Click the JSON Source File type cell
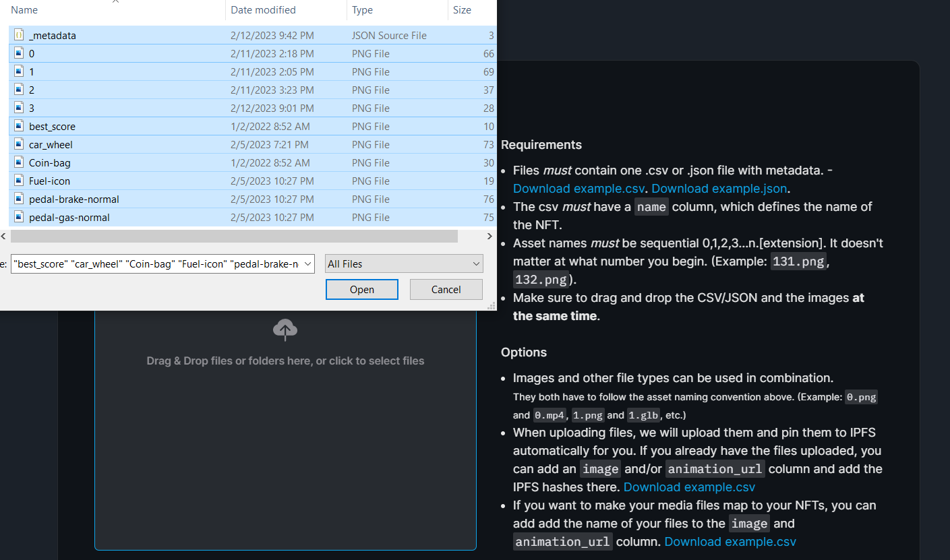Image resolution: width=950 pixels, height=560 pixels. [389, 35]
